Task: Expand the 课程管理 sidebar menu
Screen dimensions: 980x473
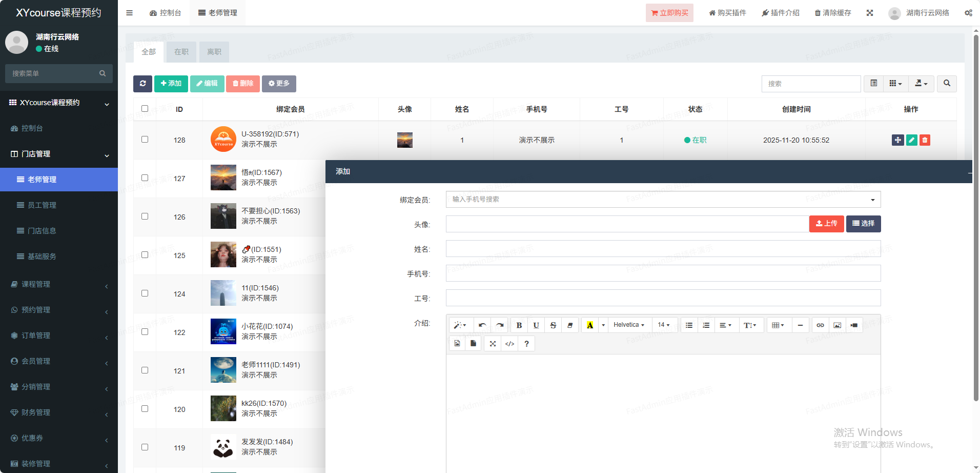Action: click(59, 284)
